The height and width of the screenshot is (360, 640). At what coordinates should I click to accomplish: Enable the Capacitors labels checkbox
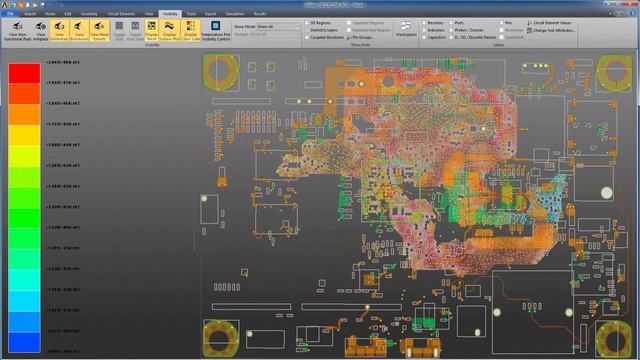click(424, 37)
